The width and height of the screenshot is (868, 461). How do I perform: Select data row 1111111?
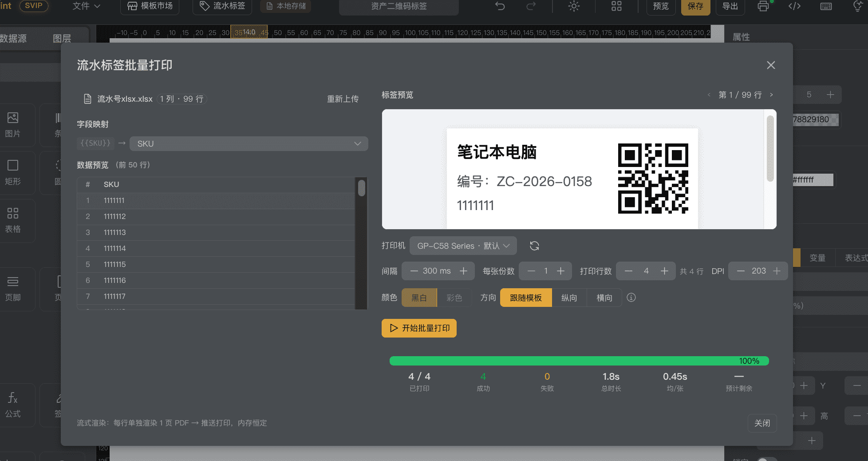tap(216, 201)
